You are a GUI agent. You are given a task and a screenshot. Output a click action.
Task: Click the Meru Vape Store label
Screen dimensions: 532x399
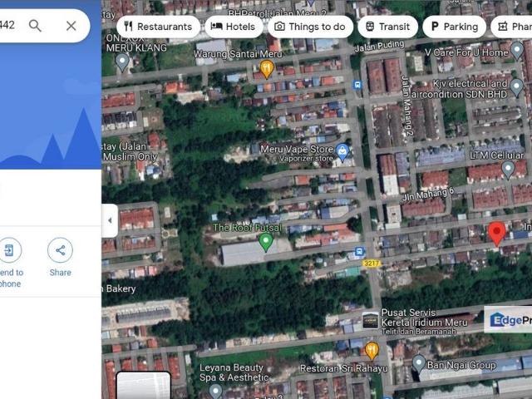pos(297,150)
